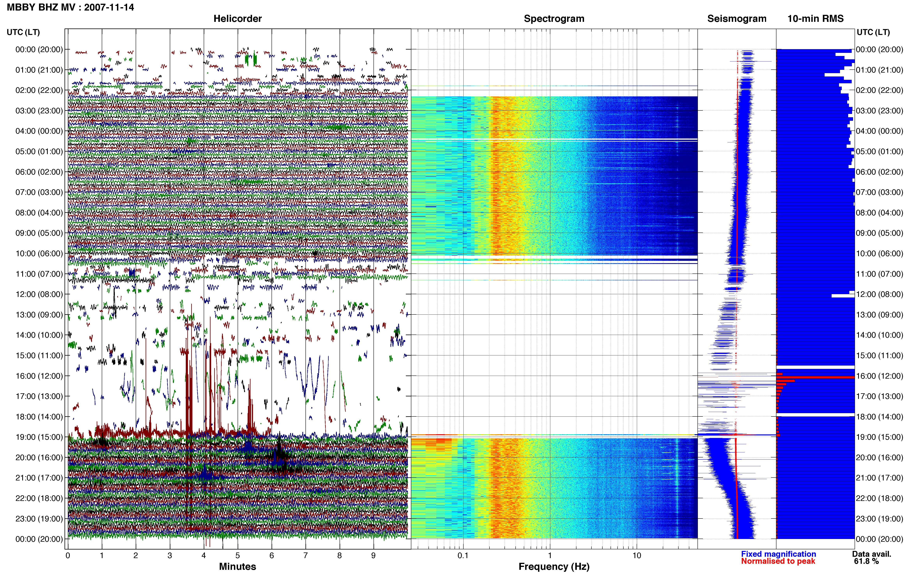Click the '0.1' frequency tick label
Viewport: 924px width, 578px height.
(463, 555)
